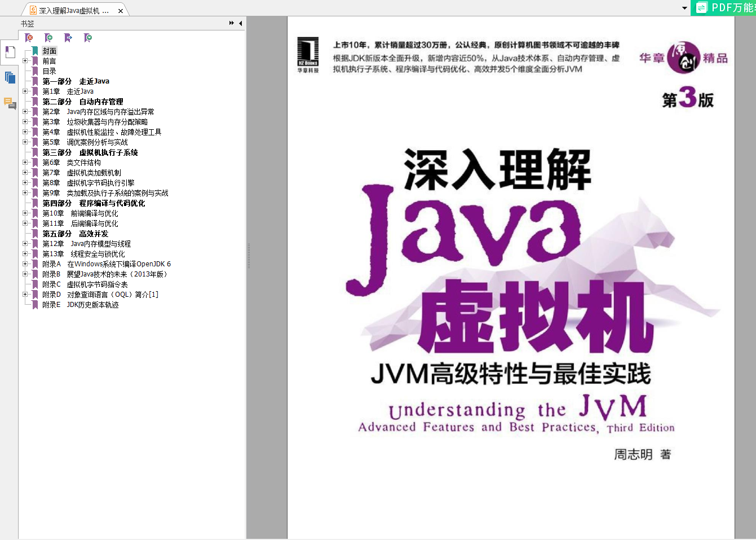Select bookmark 附录E JDK历史版本轨迹
756x540 pixels.
(81, 305)
